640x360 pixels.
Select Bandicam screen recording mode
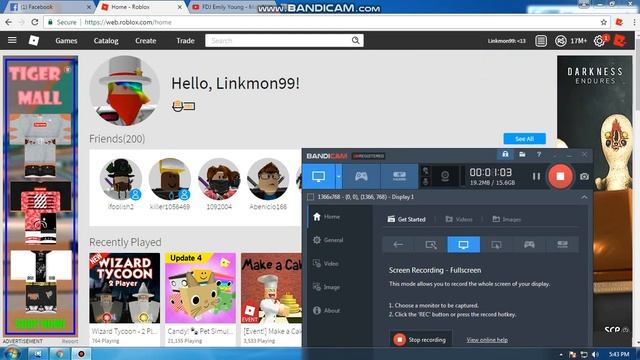click(318, 176)
